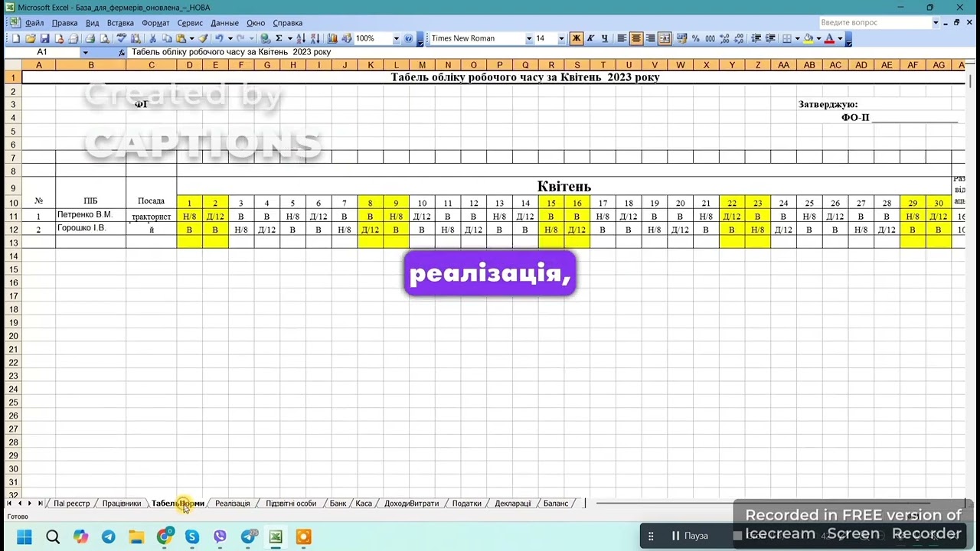Sort ascending using the A-Z icon
The image size is (980, 551).
click(x=301, y=38)
